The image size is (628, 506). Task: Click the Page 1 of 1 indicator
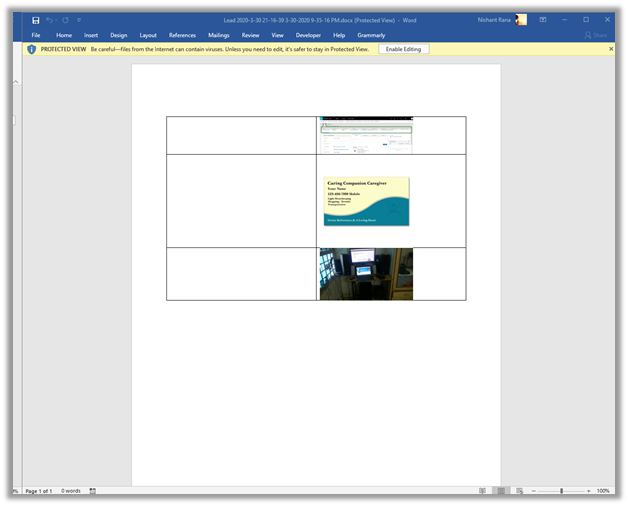[x=39, y=491]
